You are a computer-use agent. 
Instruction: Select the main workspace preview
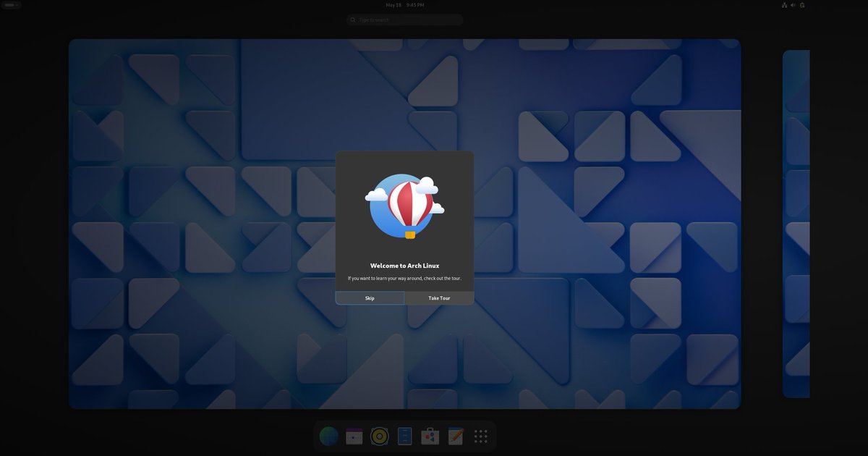pyautogui.click(x=404, y=224)
